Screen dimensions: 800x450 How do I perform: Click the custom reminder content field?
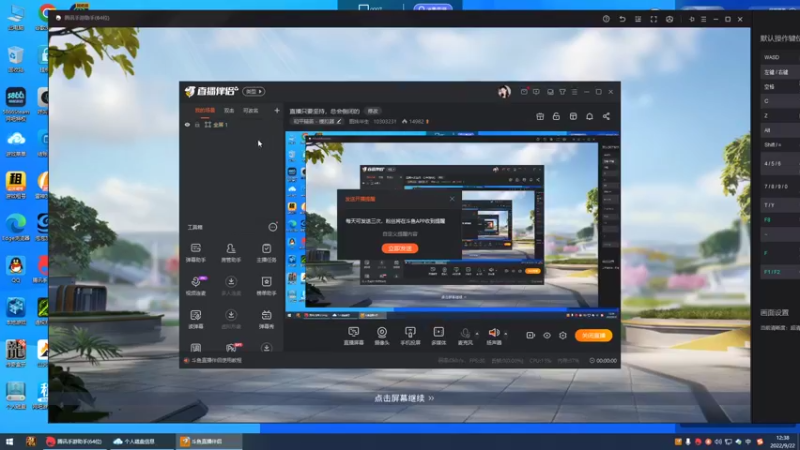pyautogui.click(x=400, y=234)
